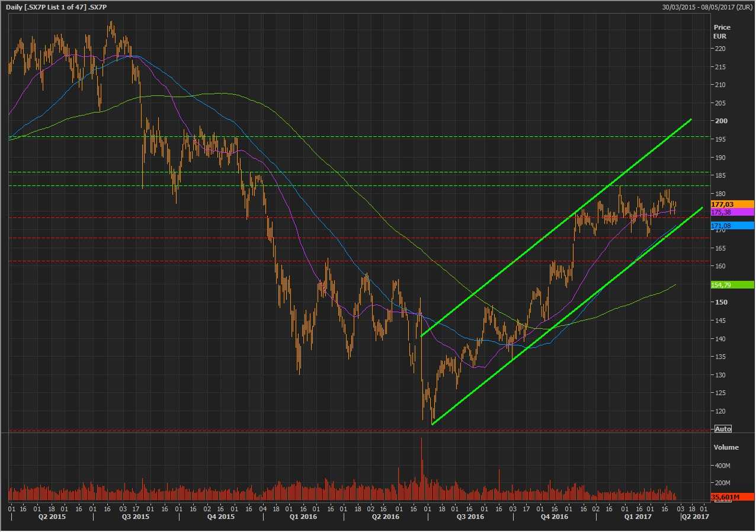
Task: Click the 200M volume axis label
Action: click(722, 483)
